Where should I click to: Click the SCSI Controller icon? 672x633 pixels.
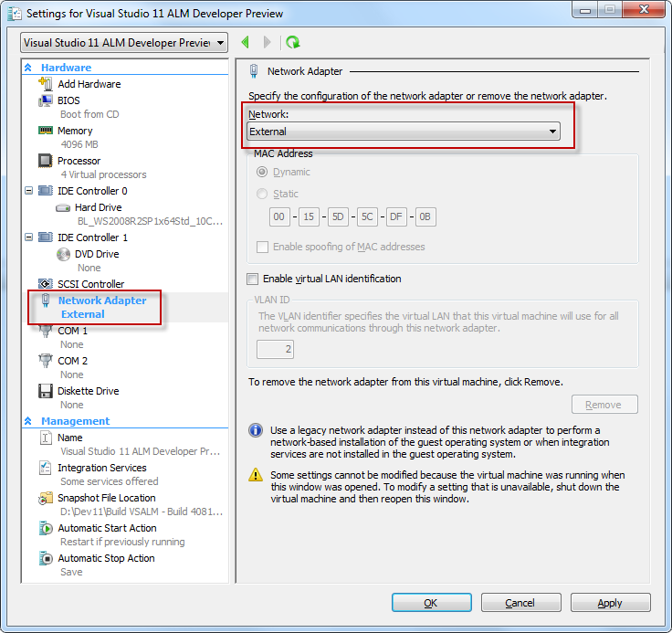[46, 284]
